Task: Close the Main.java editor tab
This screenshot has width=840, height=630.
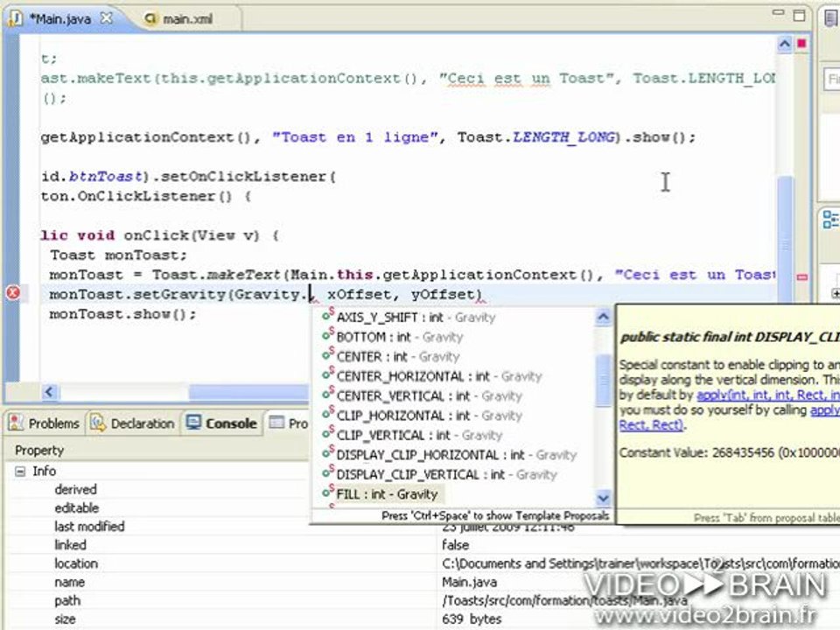Action: [x=107, y=17]
